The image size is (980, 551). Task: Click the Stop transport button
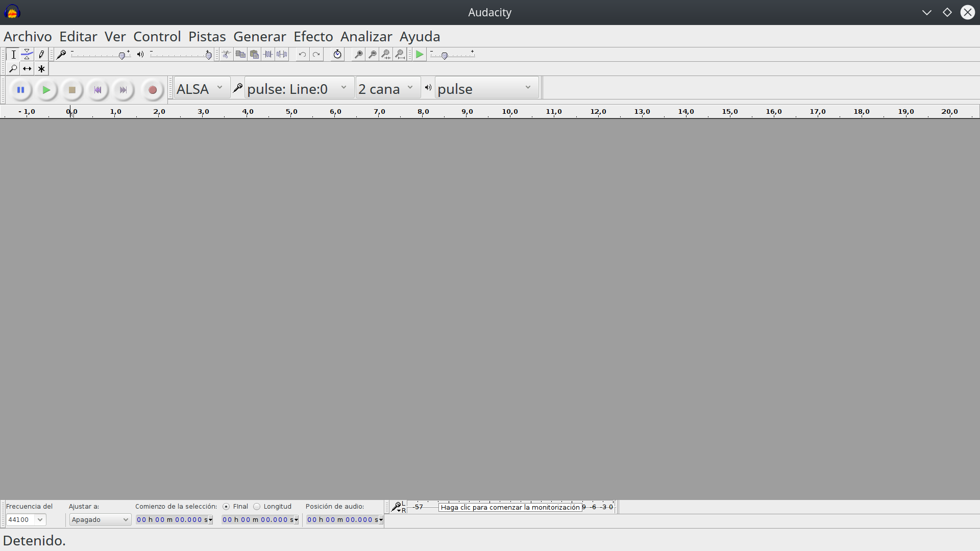(72, 90)
